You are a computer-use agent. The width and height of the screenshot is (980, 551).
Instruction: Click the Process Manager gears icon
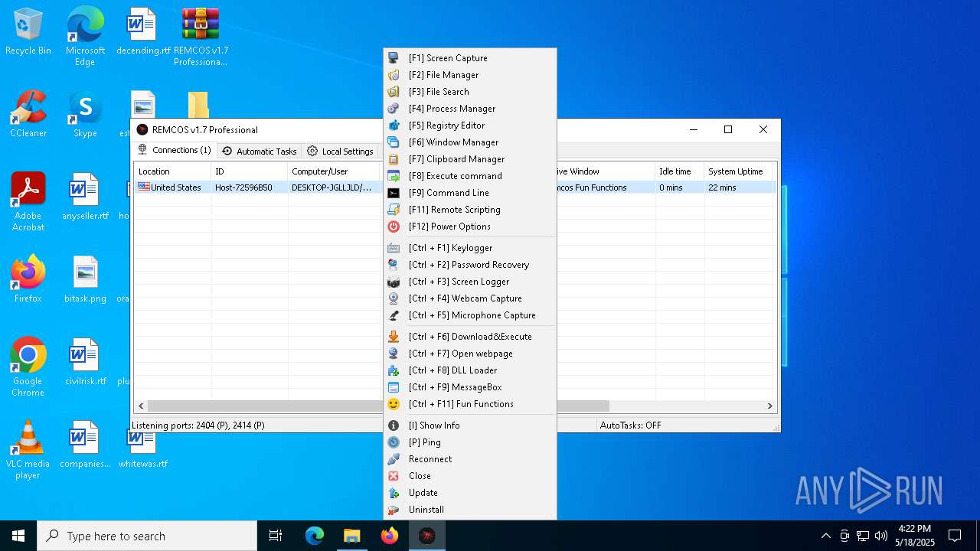click(x=394, y=109)
